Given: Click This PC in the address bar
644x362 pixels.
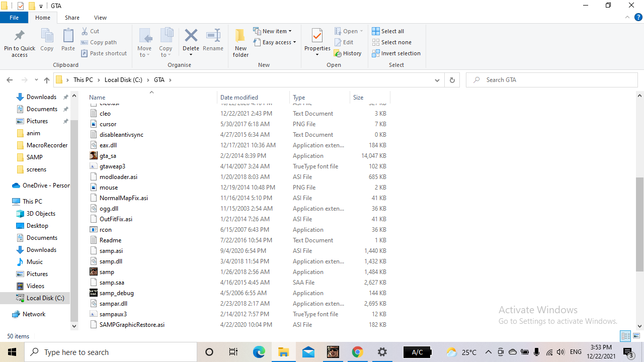Looking at the screenshot, I should click(x=83, y=80).
